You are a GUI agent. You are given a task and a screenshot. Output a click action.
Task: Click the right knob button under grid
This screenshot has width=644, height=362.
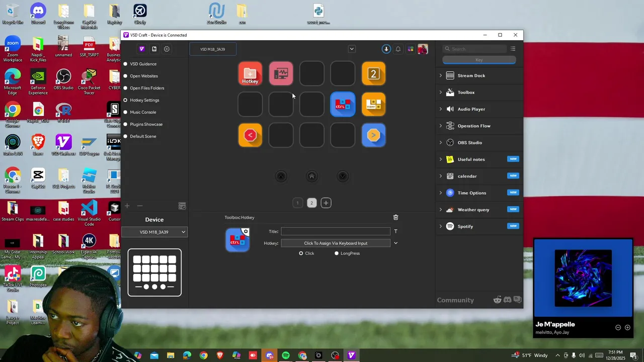[343, 176]
